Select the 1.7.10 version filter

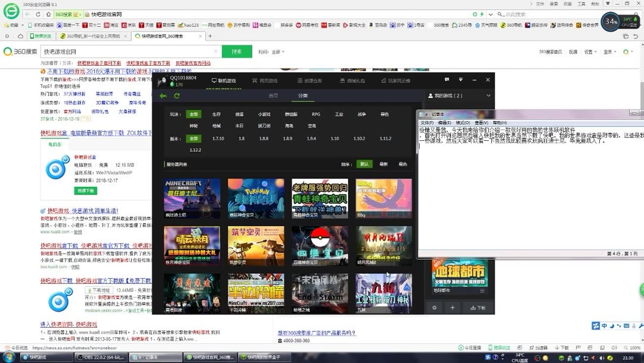[218, 138]
